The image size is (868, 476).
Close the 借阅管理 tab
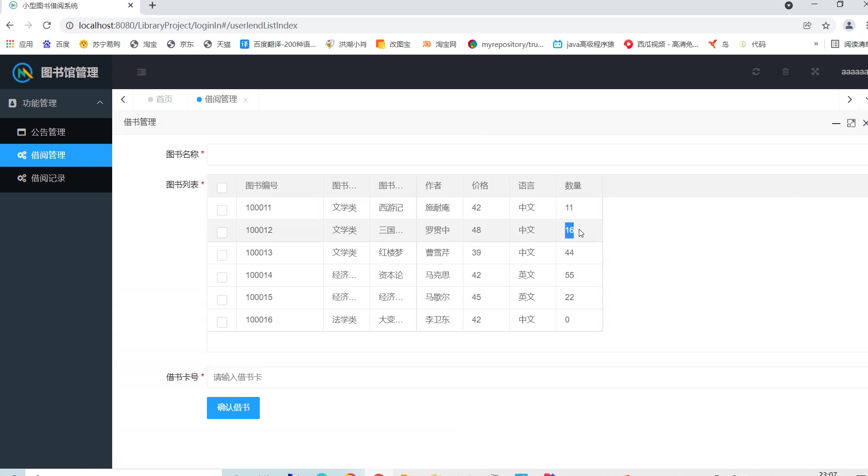pos(246,100)
